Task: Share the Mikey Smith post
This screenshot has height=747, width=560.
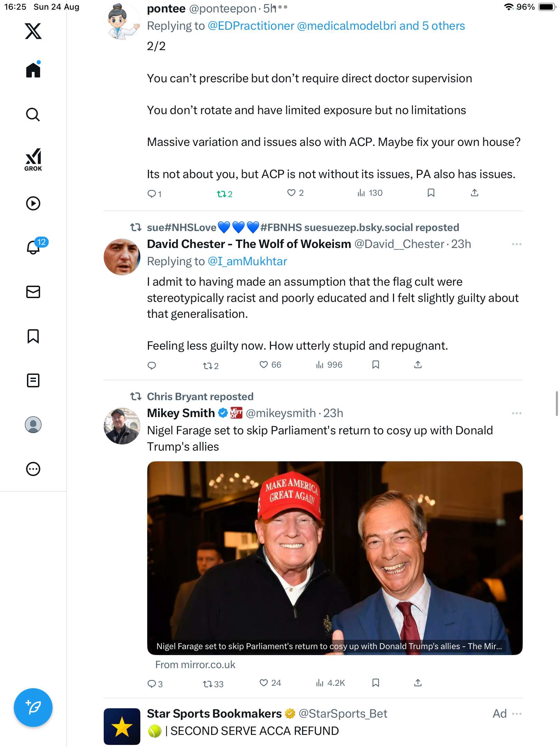Action: coord(418,683)
